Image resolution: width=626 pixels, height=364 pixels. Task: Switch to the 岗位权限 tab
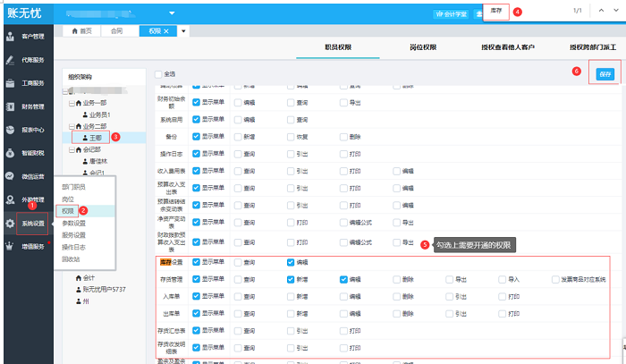pos(421,47)
